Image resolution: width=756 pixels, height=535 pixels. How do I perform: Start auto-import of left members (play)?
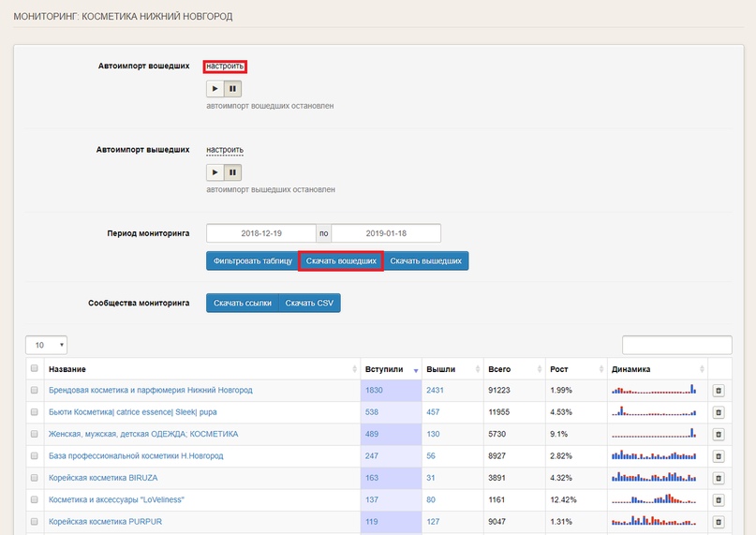(x=215, y=172)
